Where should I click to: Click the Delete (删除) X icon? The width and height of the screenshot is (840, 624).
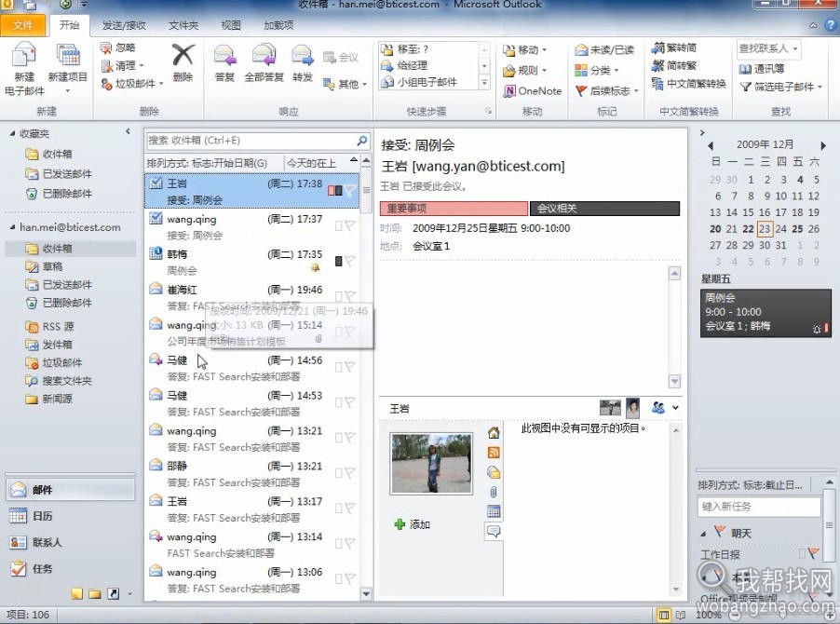183,55
